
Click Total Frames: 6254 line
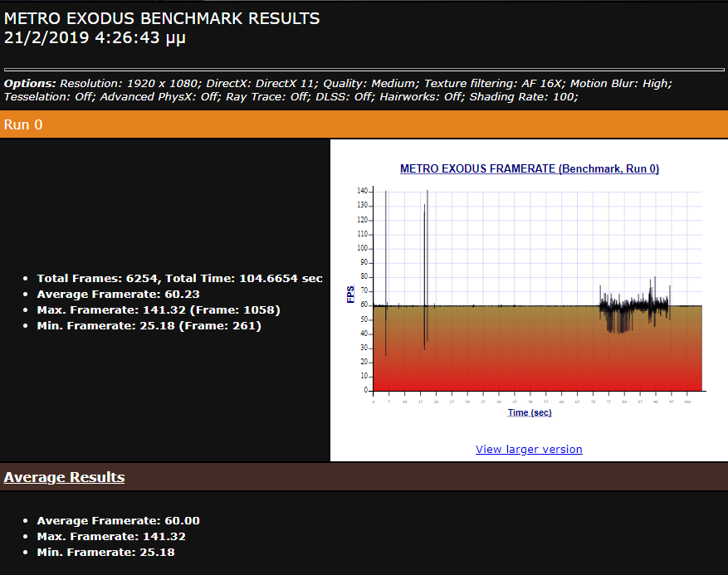[x=179, y=279]
